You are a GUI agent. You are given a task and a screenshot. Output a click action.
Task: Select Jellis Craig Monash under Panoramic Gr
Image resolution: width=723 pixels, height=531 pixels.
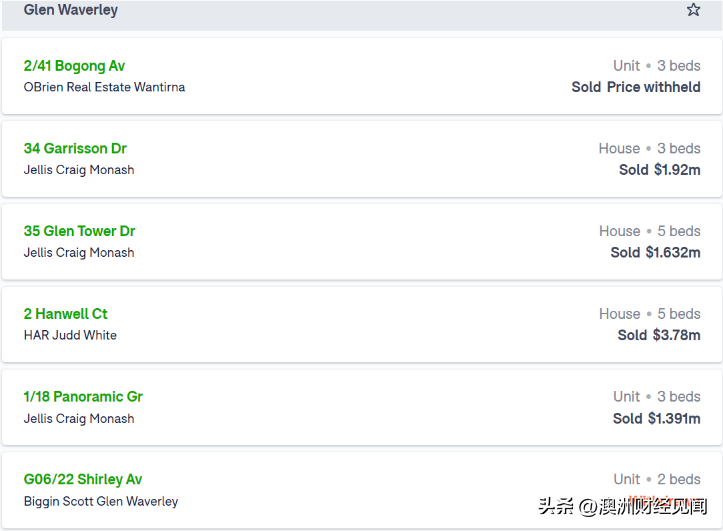tap(79, 419)
